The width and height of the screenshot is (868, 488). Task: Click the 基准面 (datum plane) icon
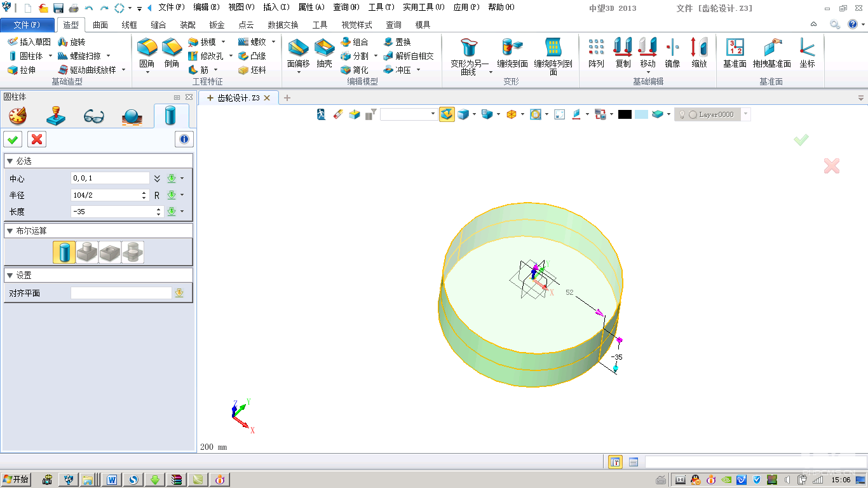735,48
